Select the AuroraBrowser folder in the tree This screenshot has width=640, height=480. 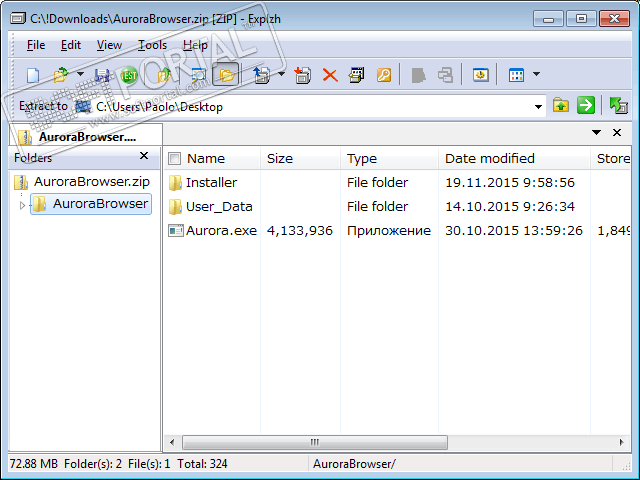91,204
